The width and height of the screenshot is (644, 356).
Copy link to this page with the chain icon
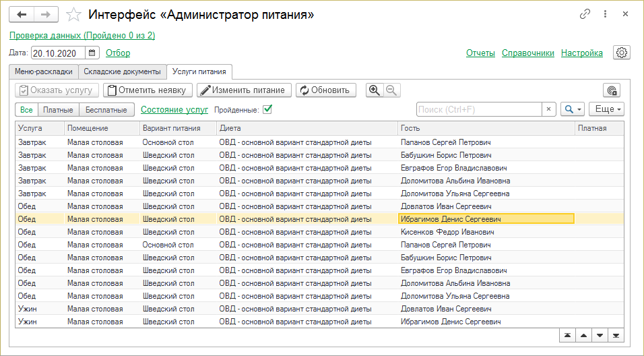click(585, 14)
